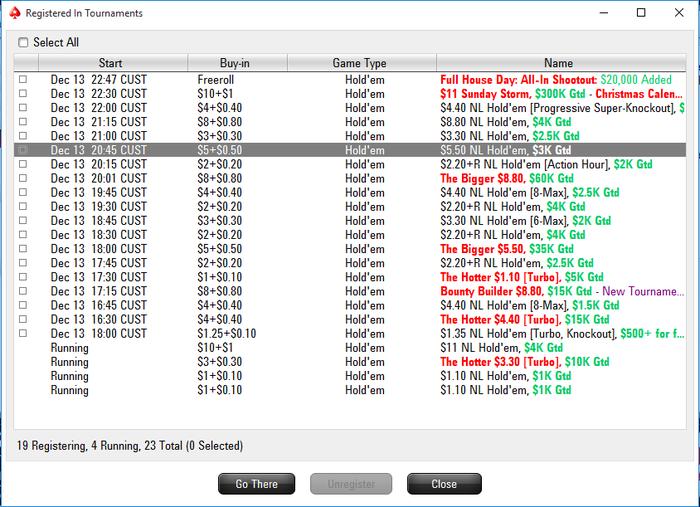Click 'Dec 13 22:30 CUST' start time

99,94
